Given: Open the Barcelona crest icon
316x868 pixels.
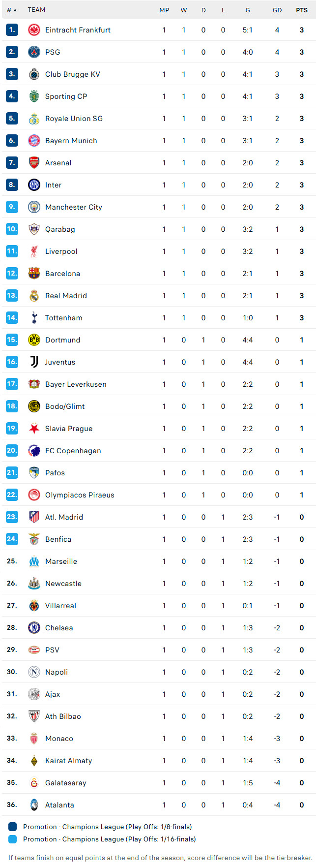Looking at the screenshot, I should [34, 274].
